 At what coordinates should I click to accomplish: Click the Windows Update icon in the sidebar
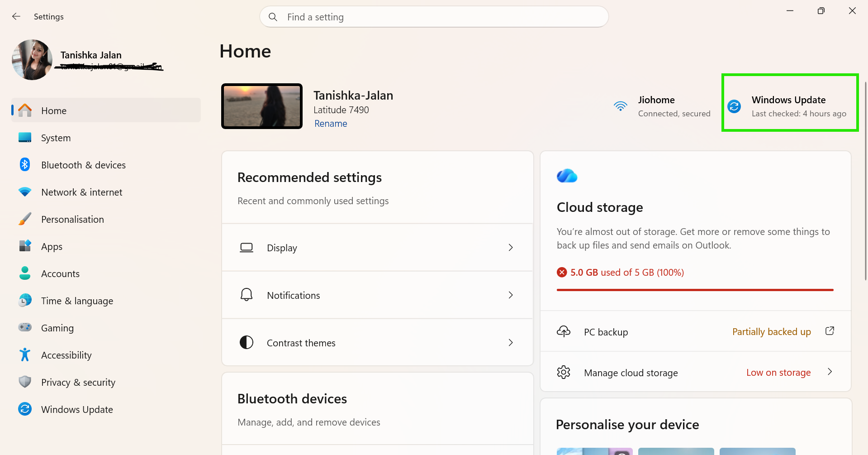(x=25, y=409)
